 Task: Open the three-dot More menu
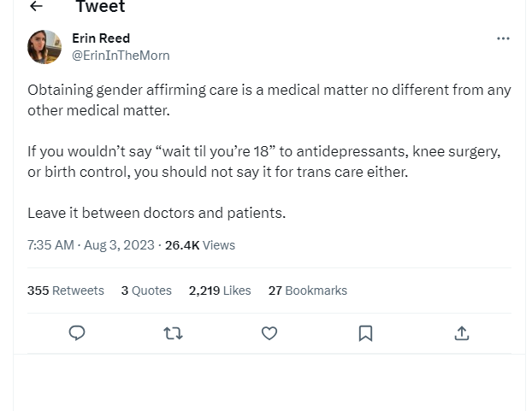[503, 38]
